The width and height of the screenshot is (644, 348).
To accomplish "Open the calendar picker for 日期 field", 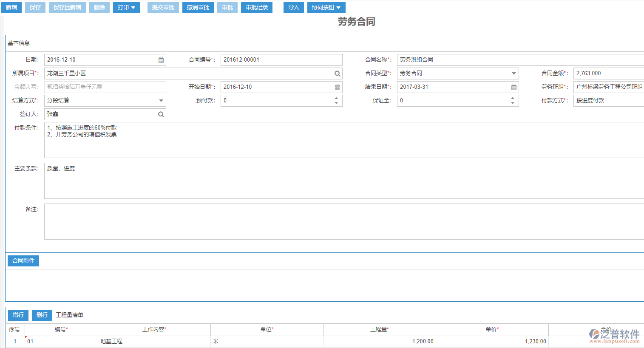I will [x=161, y=60].
